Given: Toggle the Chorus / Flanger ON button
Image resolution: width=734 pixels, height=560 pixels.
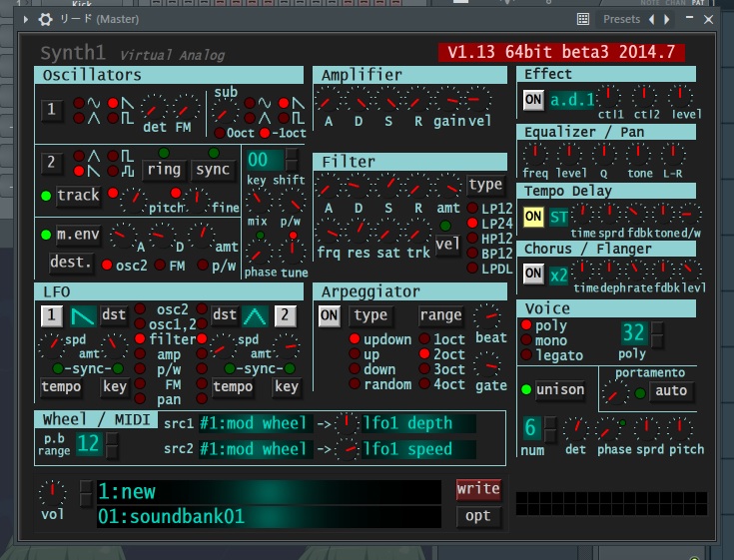Looking at the screenshot, I should pos(533,274).
